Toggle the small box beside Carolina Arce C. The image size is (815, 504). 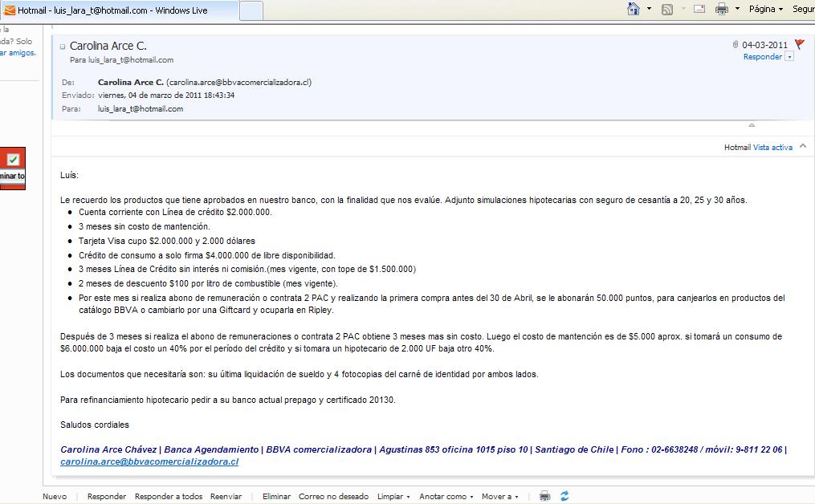click(x=63, y=47)
